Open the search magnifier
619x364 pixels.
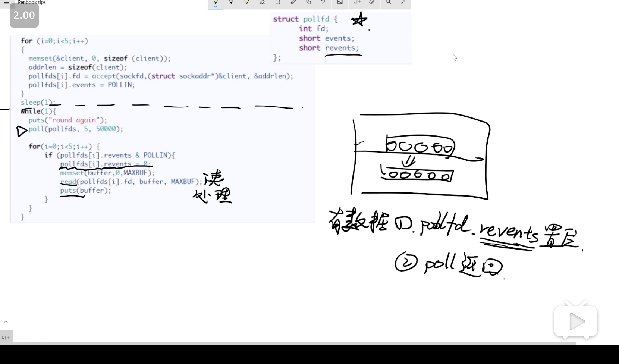pos(389,2)
